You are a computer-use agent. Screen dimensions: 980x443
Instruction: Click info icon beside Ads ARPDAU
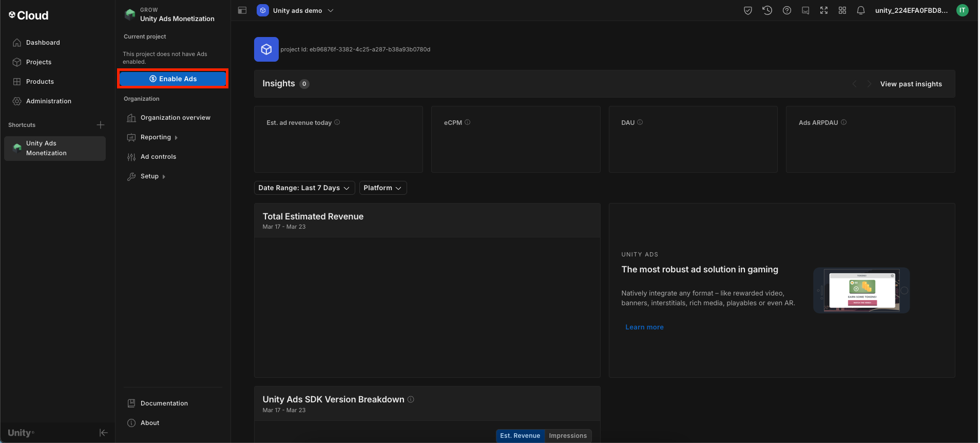844,122
